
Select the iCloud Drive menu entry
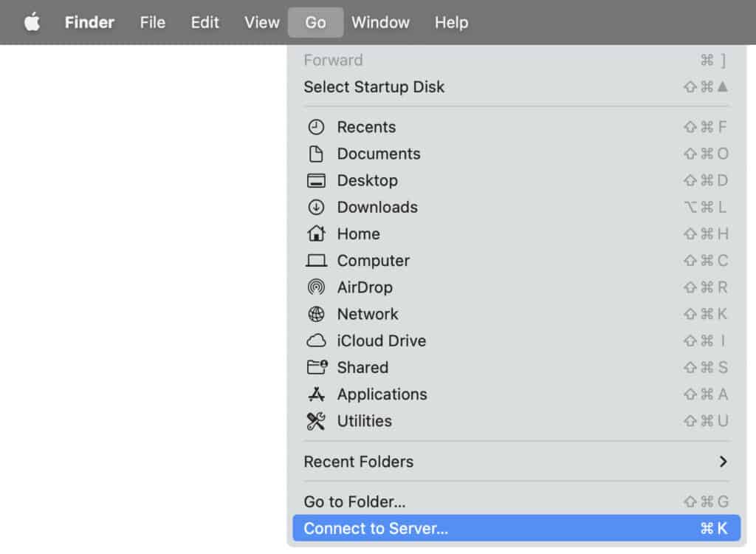(516, 341)
